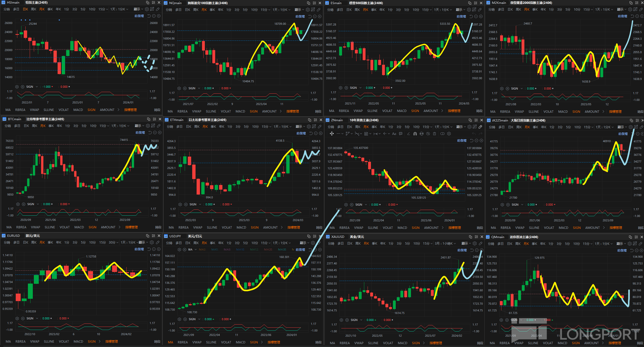Open the 顯示 dropdown in ETHmain panel
Image resolution: width=644 pixels, height=347 pixels.
[x=300, y=126]
